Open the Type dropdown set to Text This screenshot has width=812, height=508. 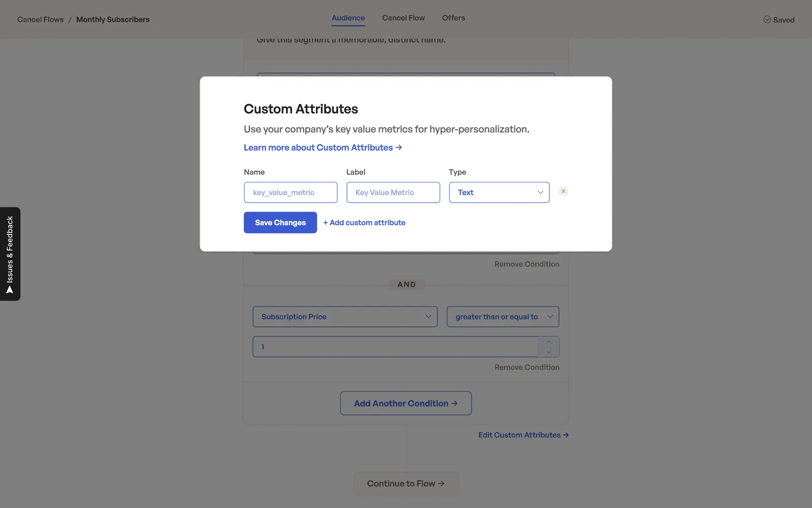coord(499,193)
